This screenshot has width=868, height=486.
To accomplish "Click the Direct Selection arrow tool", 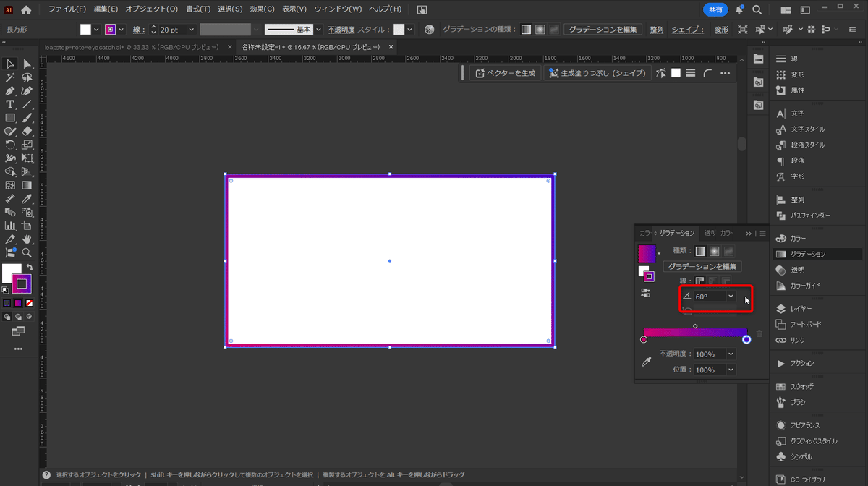I will [27, 64].
